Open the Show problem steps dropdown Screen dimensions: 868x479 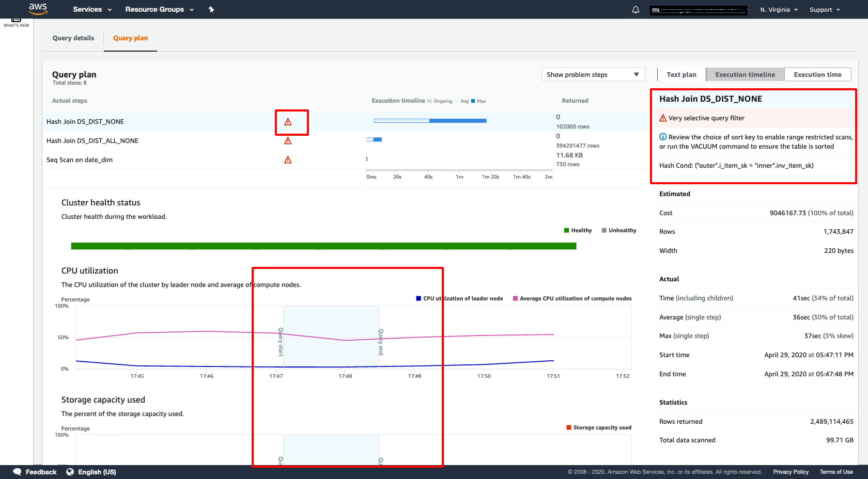tap(593, 75)
